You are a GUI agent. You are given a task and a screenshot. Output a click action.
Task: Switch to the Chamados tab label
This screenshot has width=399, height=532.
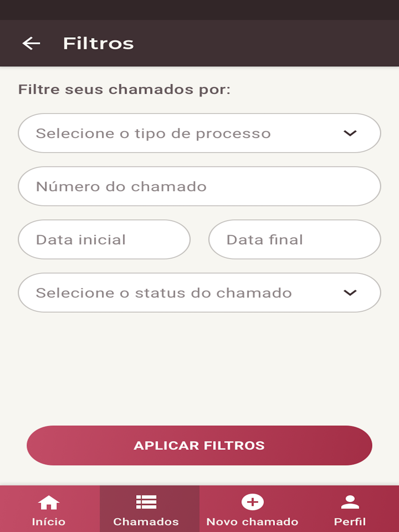[x=146, y=522]
